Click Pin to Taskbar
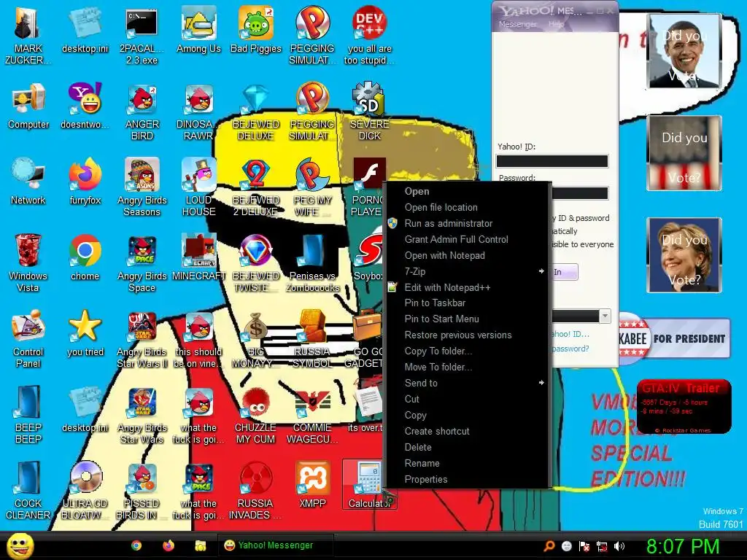Screen dimensions: 747x560 (x=435, y=303)
